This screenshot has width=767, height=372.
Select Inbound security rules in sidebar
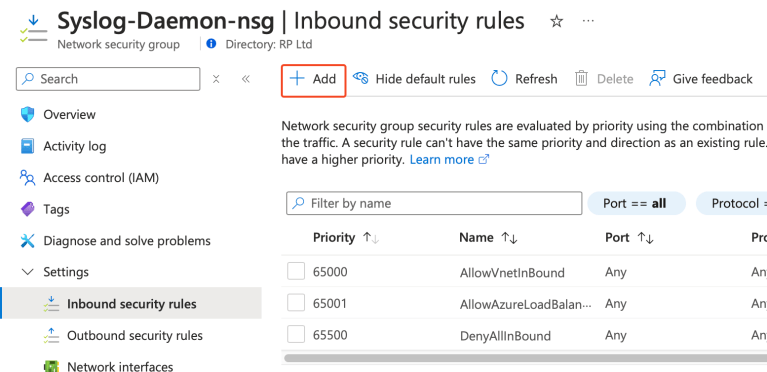coord(132,304)
